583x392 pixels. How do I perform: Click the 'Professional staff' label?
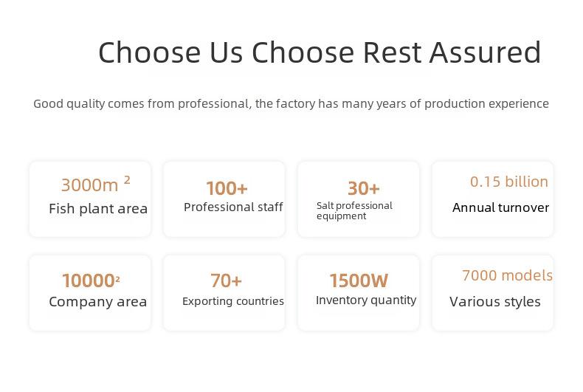point(233,207)
